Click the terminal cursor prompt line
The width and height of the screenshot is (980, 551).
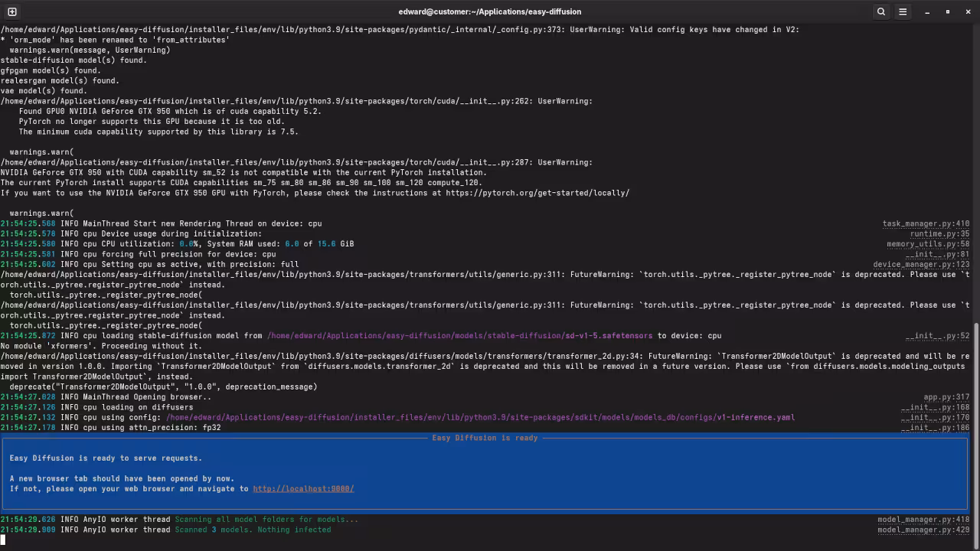point(3,540)
